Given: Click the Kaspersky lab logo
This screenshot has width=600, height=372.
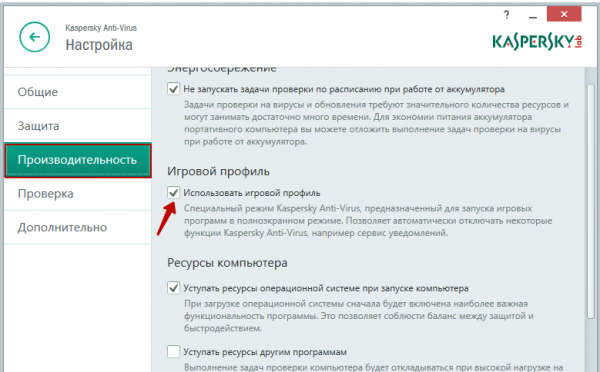Looking at the screenshot, I should 537,42.
